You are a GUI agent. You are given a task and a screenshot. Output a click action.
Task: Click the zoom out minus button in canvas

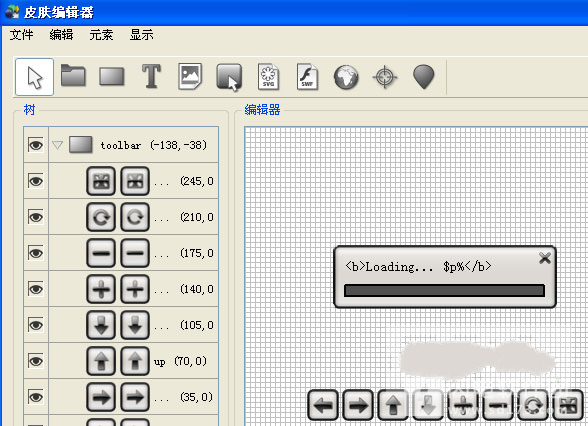[498, 405]
